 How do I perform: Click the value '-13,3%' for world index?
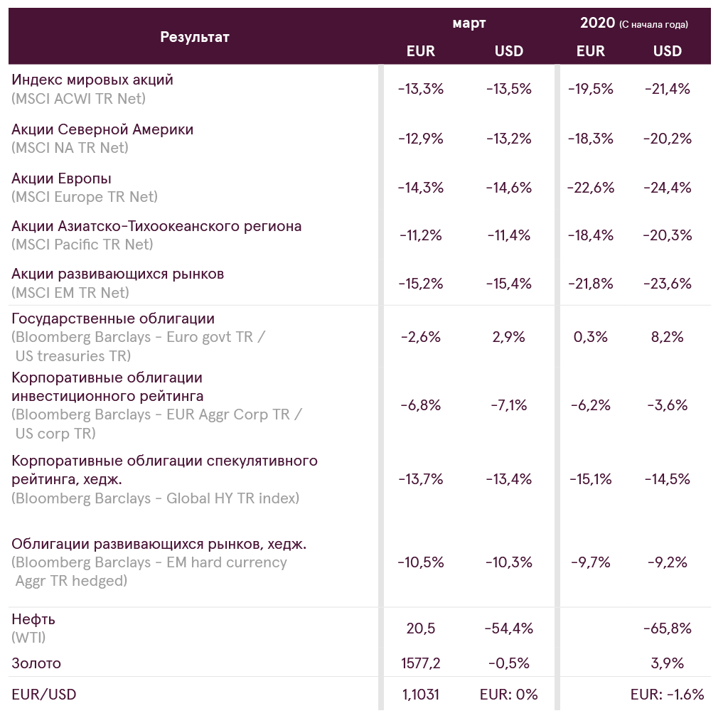(421, 89)
